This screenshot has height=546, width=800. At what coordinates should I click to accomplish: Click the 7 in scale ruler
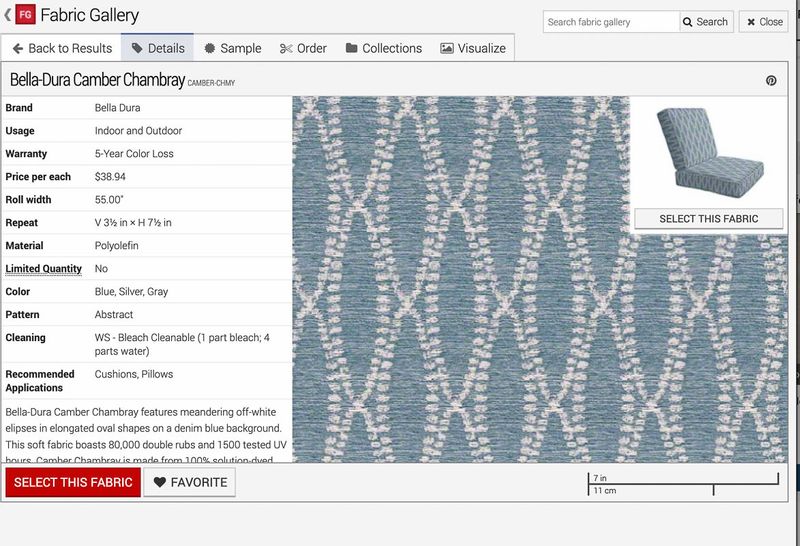tap(683, 484)
